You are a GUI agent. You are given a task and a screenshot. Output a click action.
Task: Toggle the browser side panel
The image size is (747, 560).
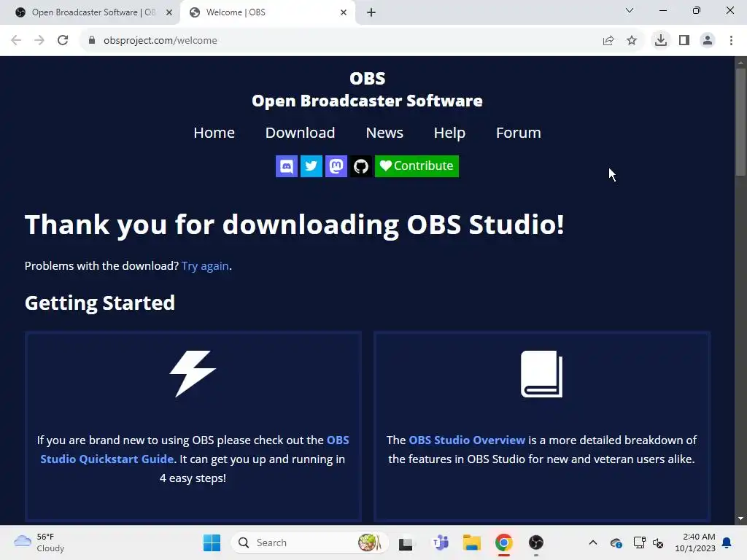684,41
